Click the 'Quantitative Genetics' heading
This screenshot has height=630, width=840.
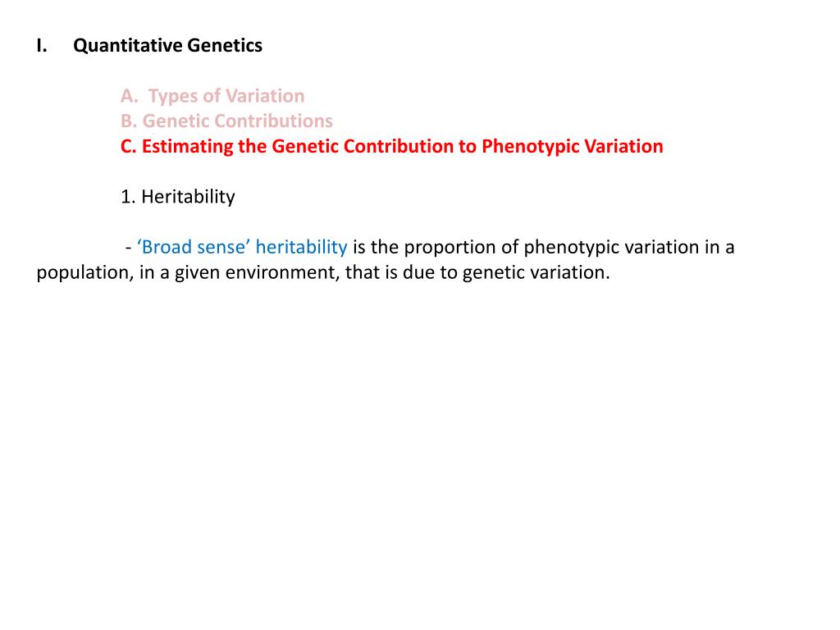tap(167, 46)
